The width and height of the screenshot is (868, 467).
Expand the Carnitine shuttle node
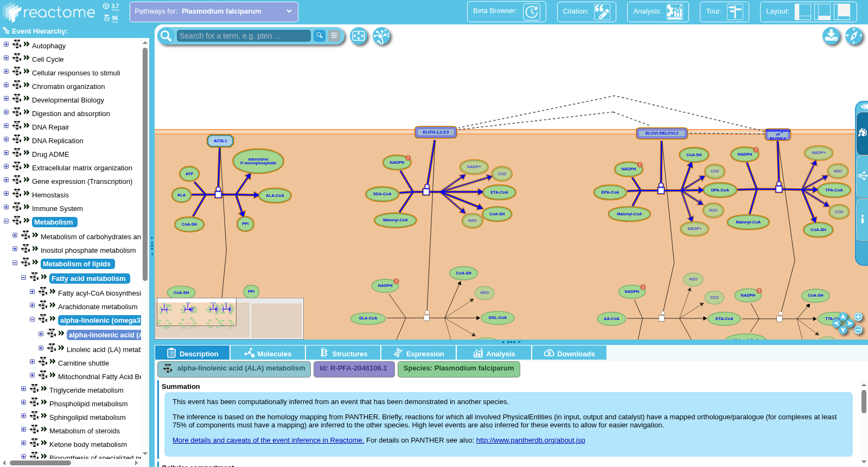pos(32,362)
